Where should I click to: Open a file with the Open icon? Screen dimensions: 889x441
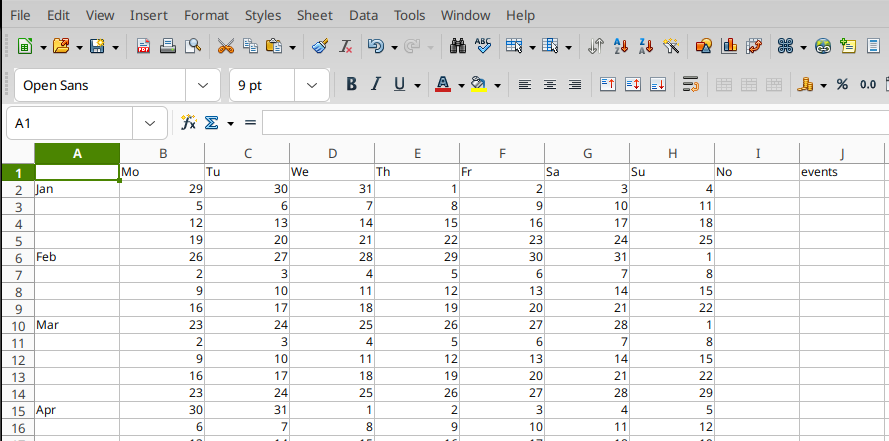pyautogui.click(x=61, y=46)
